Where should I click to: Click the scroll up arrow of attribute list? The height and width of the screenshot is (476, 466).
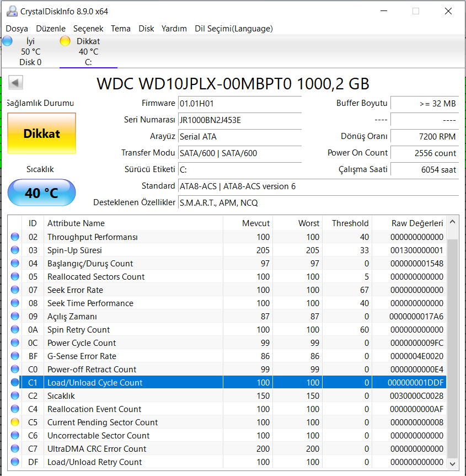452,222
